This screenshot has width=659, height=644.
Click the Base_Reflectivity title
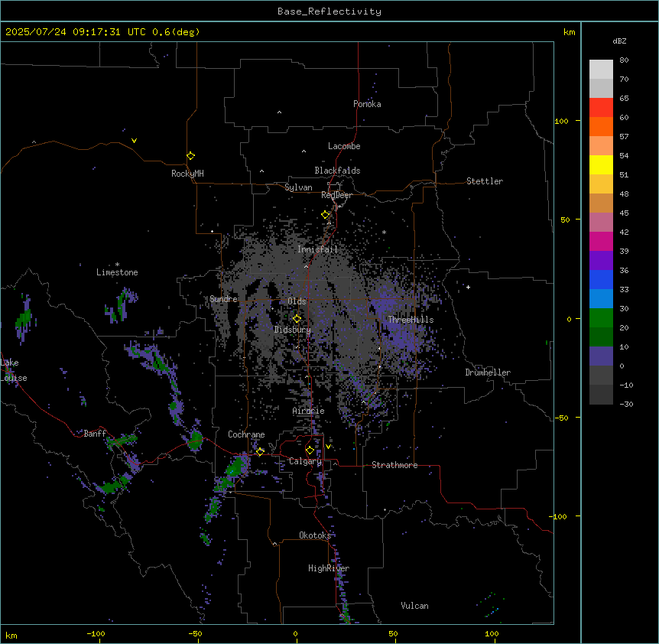329,11
